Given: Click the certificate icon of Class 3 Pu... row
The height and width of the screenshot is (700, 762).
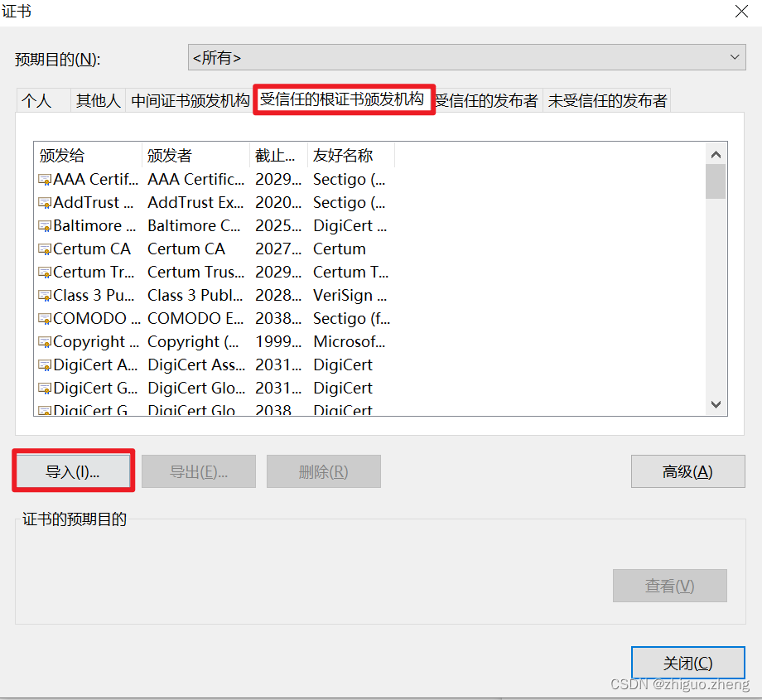Looking at the screenshot, I should click(45, 296).
